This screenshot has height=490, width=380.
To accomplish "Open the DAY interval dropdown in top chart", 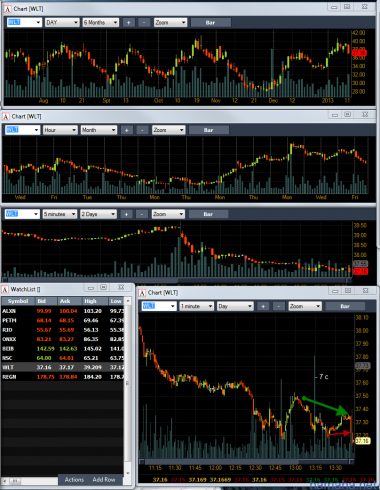I will (62, 22).
